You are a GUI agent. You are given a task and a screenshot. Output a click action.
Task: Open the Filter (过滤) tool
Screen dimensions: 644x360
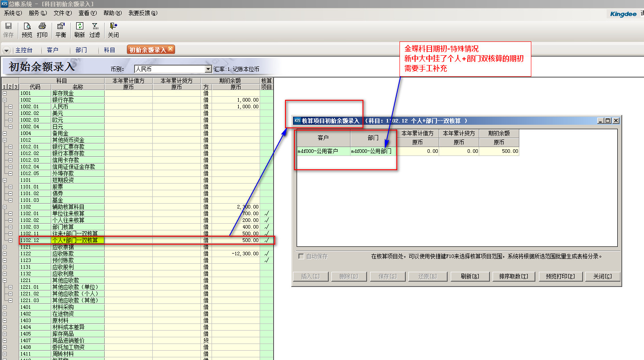tap(94, 30)
